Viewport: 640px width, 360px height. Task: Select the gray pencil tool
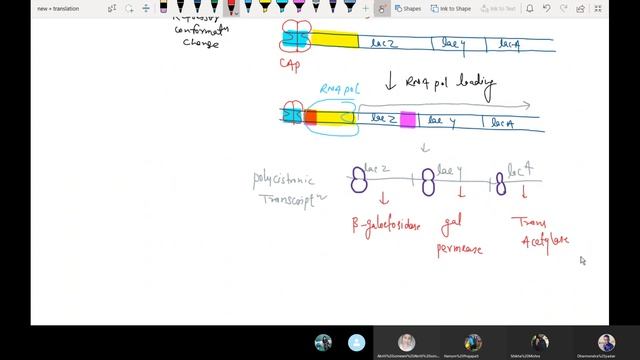pyautogui.click(x=316, y=7)
